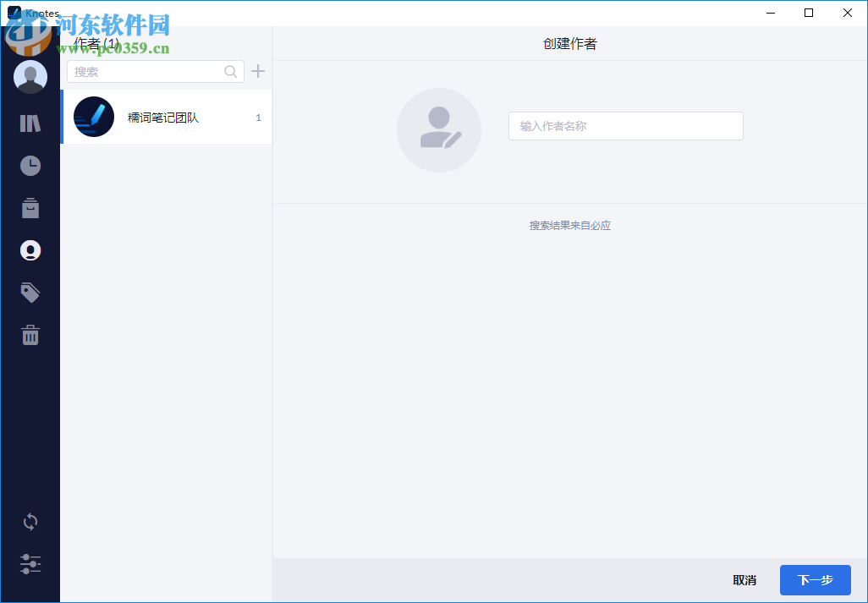868x603 pixels.
Task: Trigger sync with the refresh arrows icon
Action: pos(30,522)
